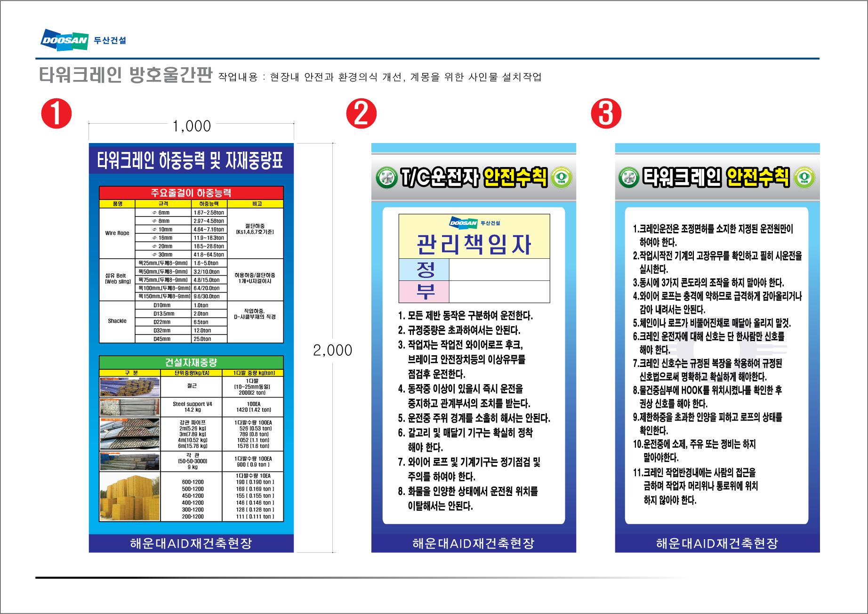This screenshot has width=868, height=614.
Task: Click the 41.8~64.5ton load cell
Action: coord(209,255)
